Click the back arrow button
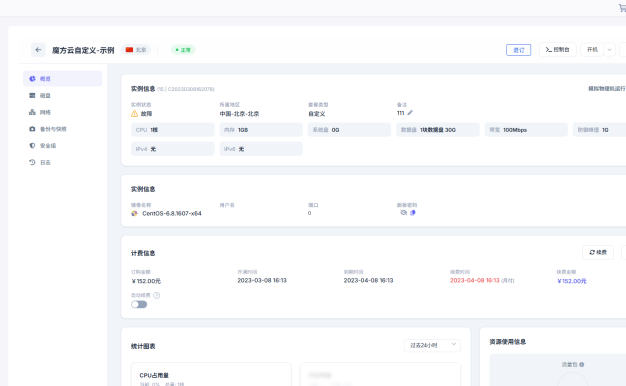The width and height of the screenshot is (626, 386). pyautogui.click(x=38, y=50)
